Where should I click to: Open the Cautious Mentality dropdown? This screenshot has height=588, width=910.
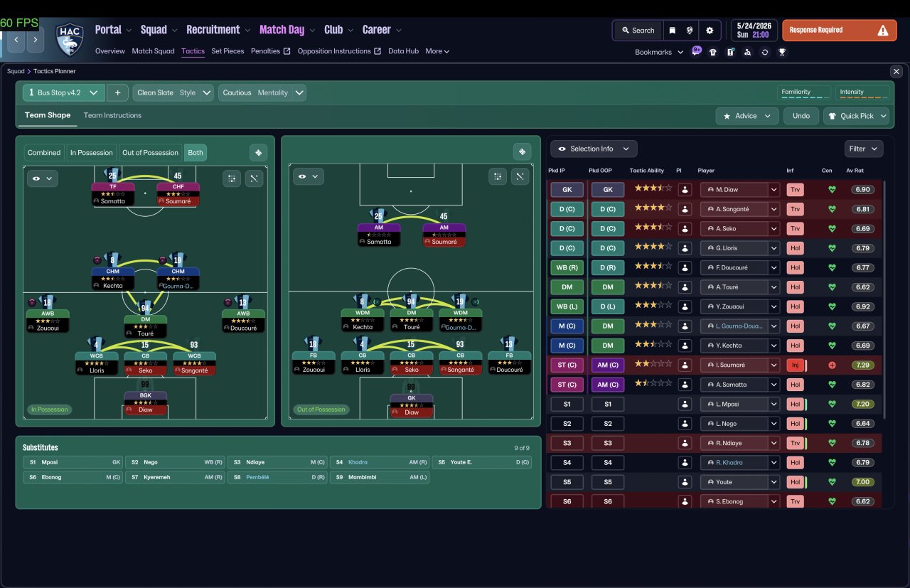click(x=263, y=92)
